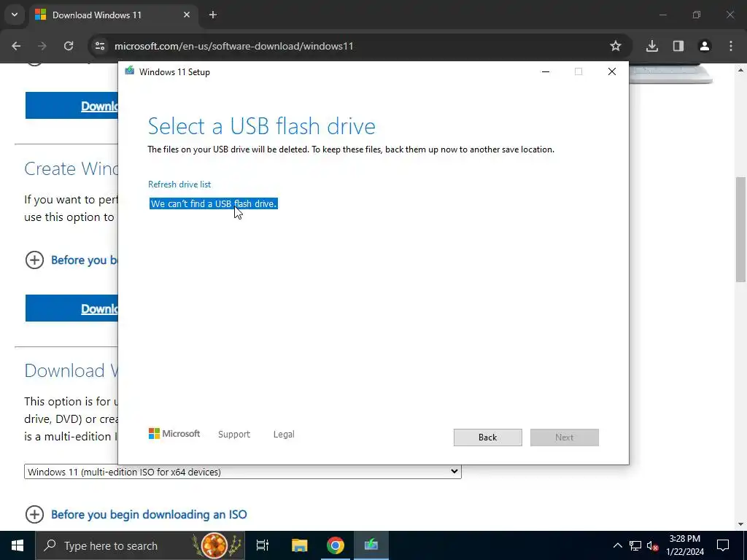Click the disabled Next button

tap(565, 437)
